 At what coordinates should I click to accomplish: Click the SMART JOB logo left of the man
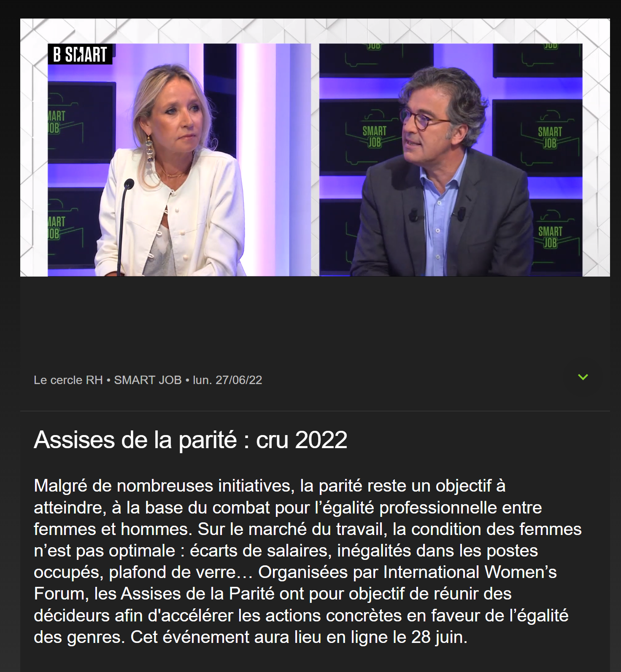click(x=374, y=136)
